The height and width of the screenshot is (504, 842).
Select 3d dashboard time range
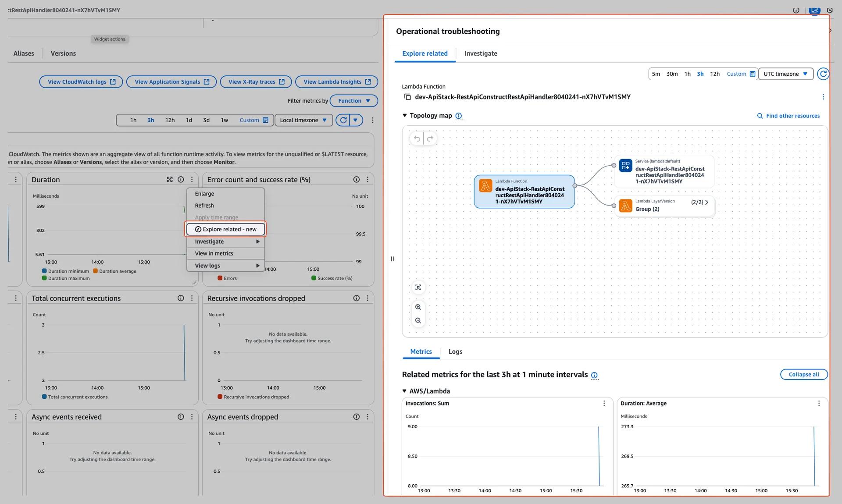tap(206, 120)
